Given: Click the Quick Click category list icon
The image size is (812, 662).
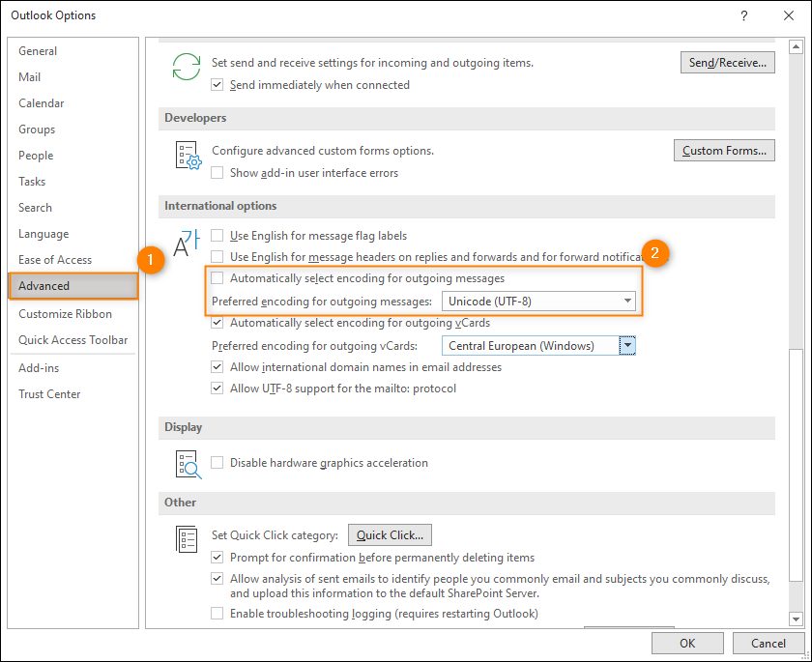Looking at the screenshot, I should pos(187,539).
